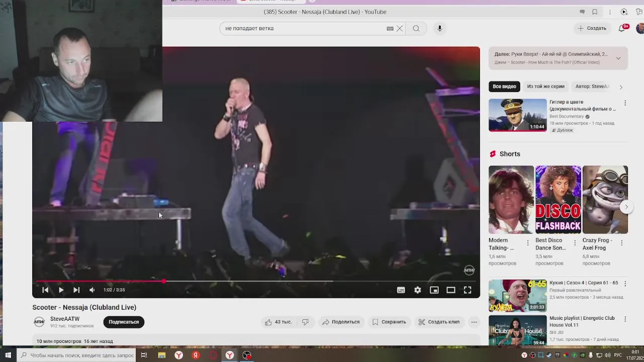
Task: Mute the video volume speaker icon
Action: [92, 290]
